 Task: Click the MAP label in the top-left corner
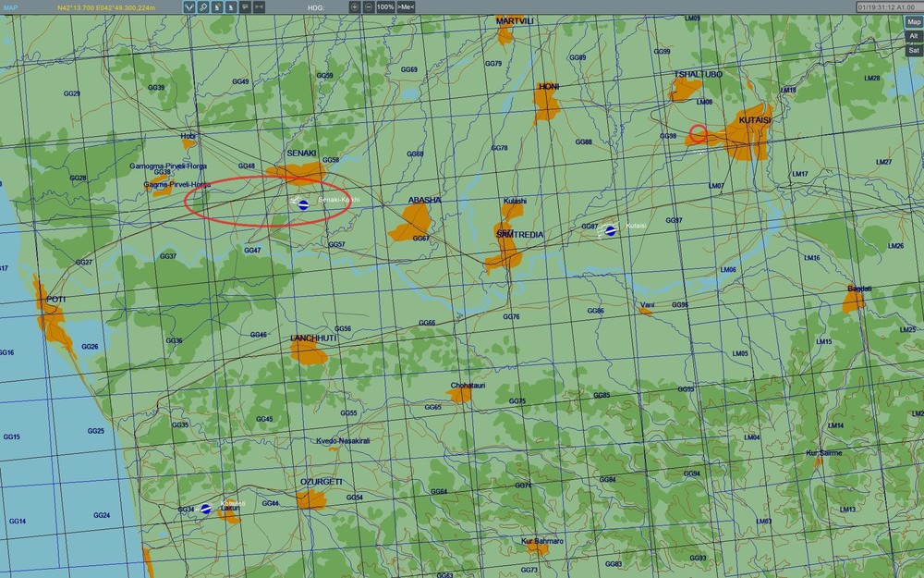coord(11,6)
